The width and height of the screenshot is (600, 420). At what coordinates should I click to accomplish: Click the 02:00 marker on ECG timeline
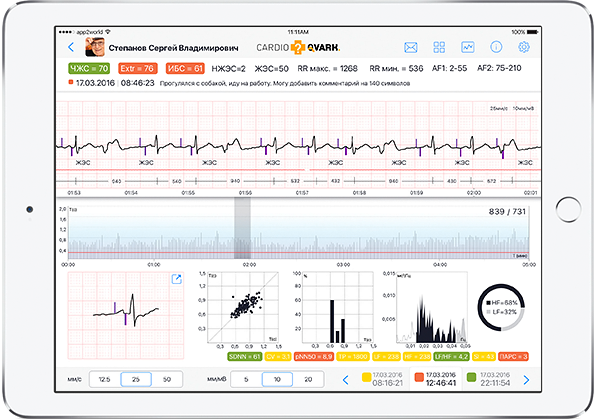[474, 193]
